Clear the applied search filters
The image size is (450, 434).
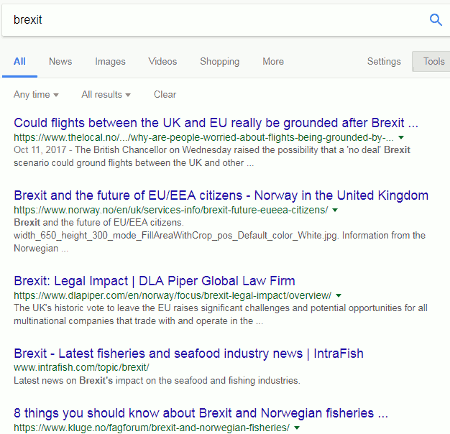point(165,95)
